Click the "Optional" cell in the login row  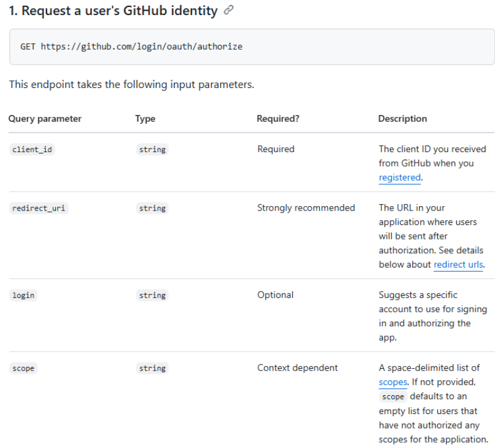click(275, 295)
